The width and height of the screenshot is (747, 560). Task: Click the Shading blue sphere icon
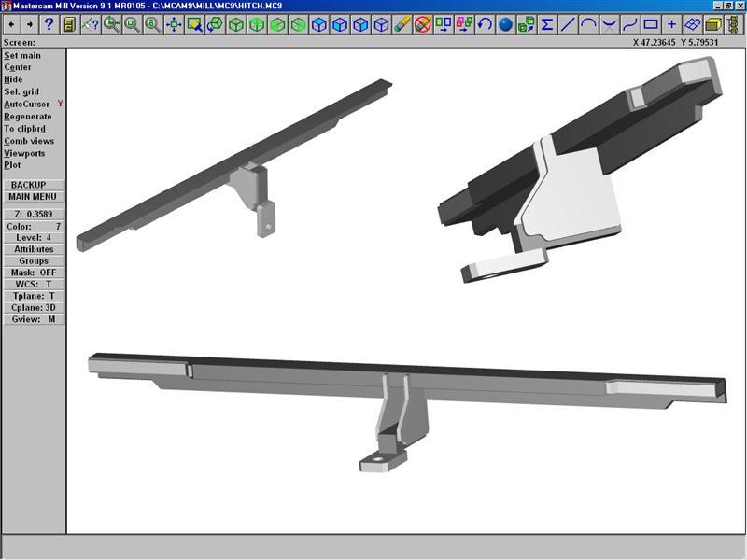505,24
